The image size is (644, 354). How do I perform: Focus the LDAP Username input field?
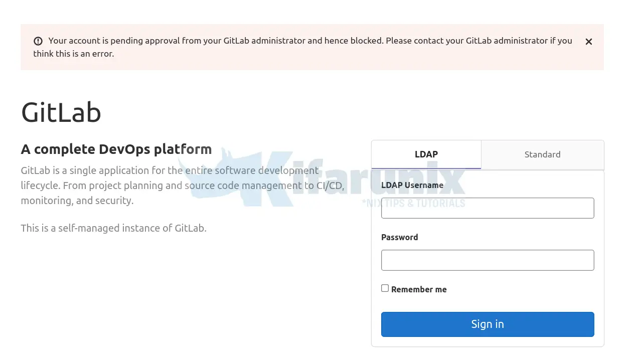488,208
